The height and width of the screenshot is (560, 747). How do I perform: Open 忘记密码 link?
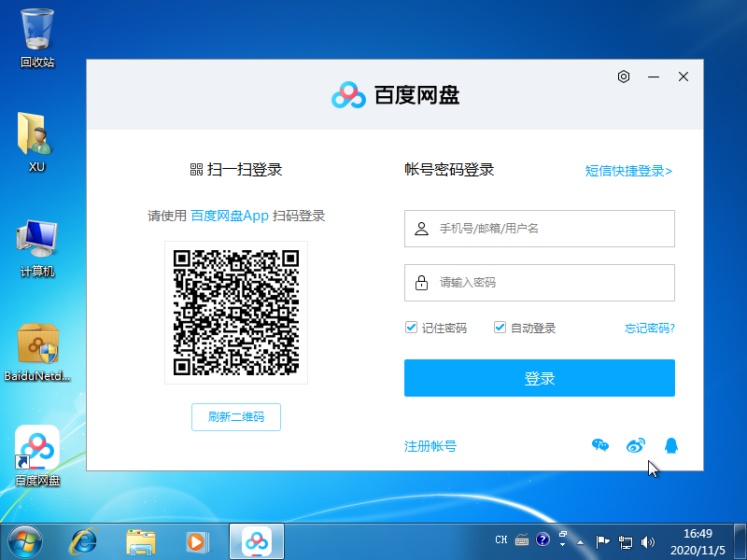coord(649,329)
